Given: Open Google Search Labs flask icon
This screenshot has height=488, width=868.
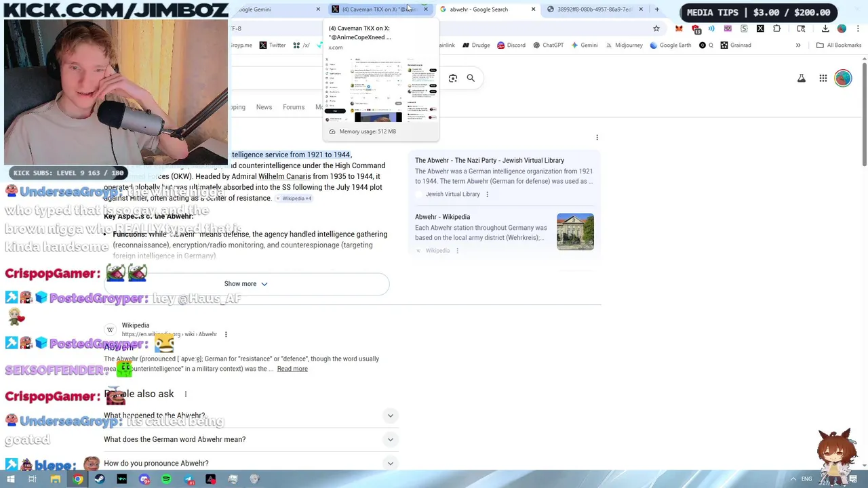Looking at the screenshot, I should click(802, 79).
